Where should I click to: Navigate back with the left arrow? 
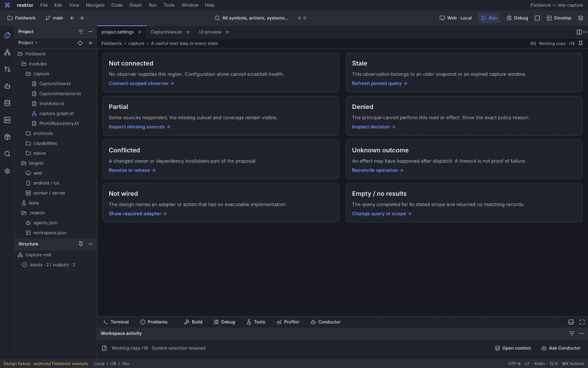point(72,18)
